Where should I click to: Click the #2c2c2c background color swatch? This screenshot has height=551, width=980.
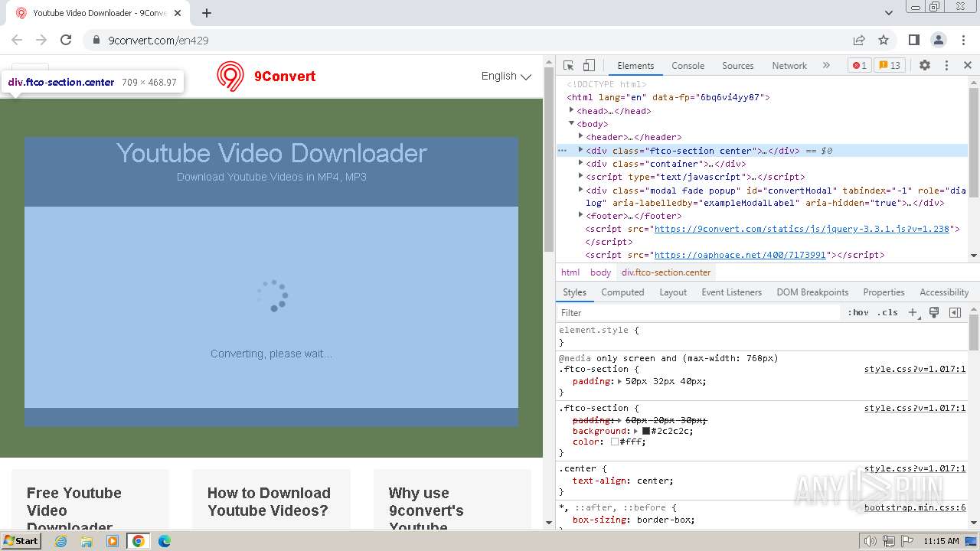[646, 431]
